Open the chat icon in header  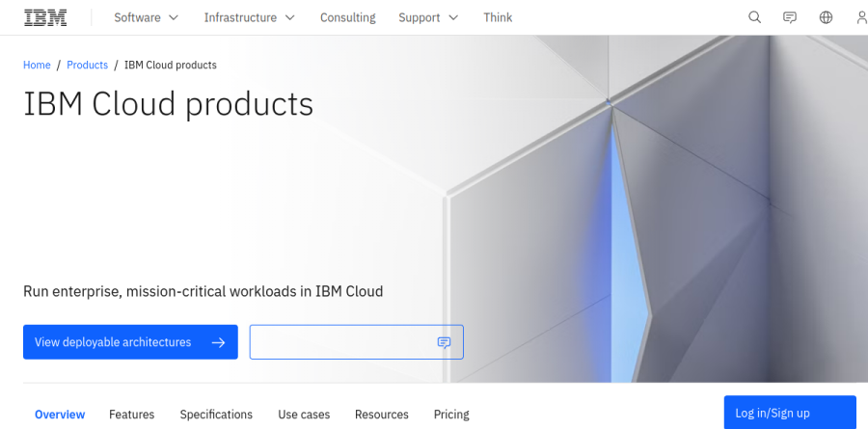(790, 17)
